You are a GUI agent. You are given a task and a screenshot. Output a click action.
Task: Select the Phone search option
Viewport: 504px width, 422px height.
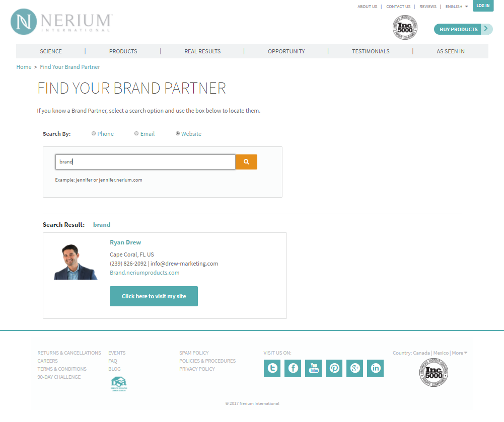click(94, 134)
